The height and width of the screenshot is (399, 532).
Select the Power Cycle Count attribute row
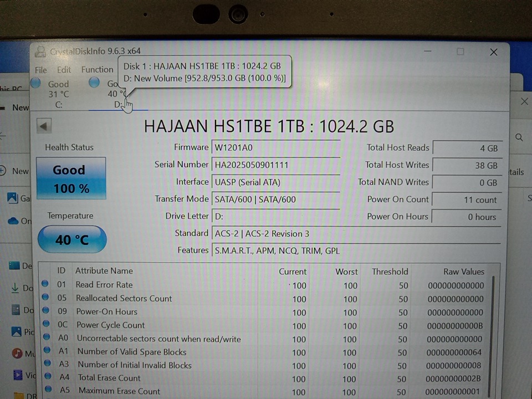[x=265, y=325]
